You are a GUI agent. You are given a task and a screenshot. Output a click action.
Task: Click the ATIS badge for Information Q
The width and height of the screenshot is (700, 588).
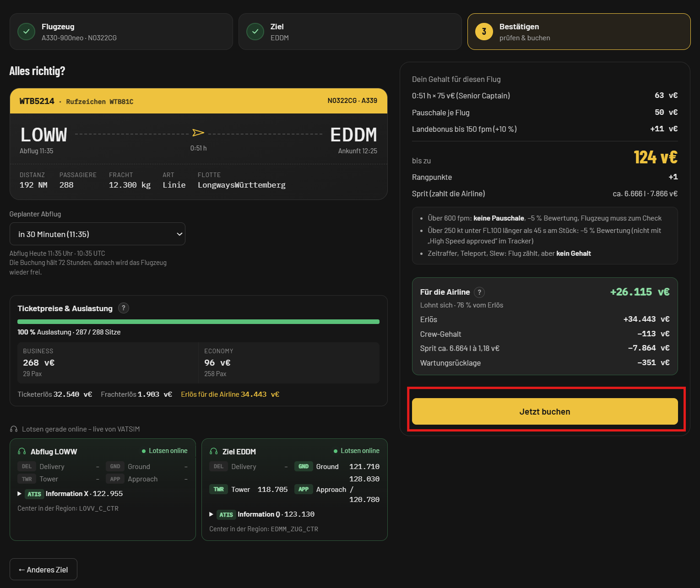(x=226, y=515)
